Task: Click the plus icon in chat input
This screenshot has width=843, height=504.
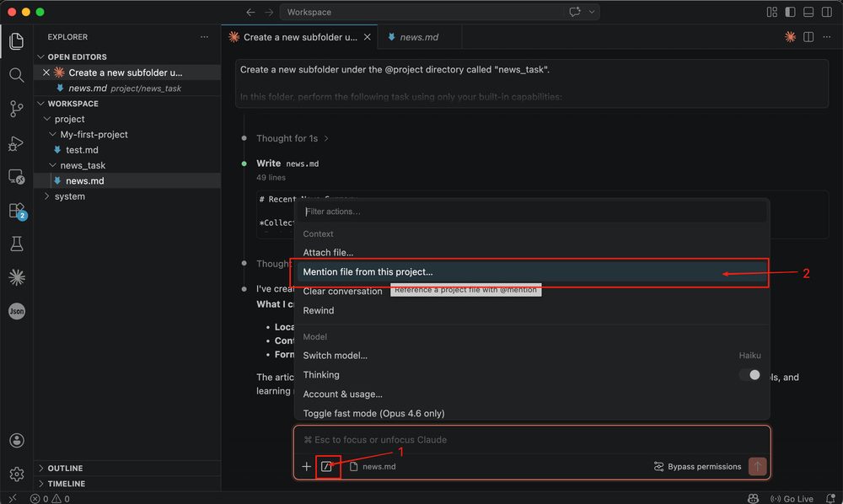Action: [306, 466]
